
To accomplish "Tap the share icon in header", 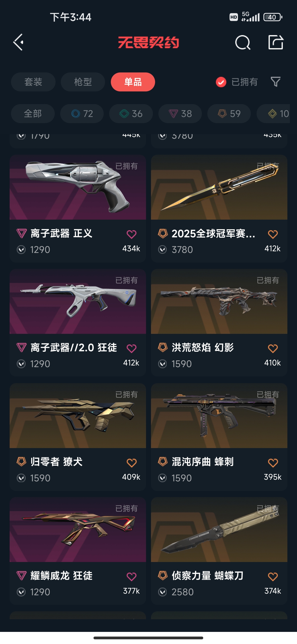I will coord(276,42).
